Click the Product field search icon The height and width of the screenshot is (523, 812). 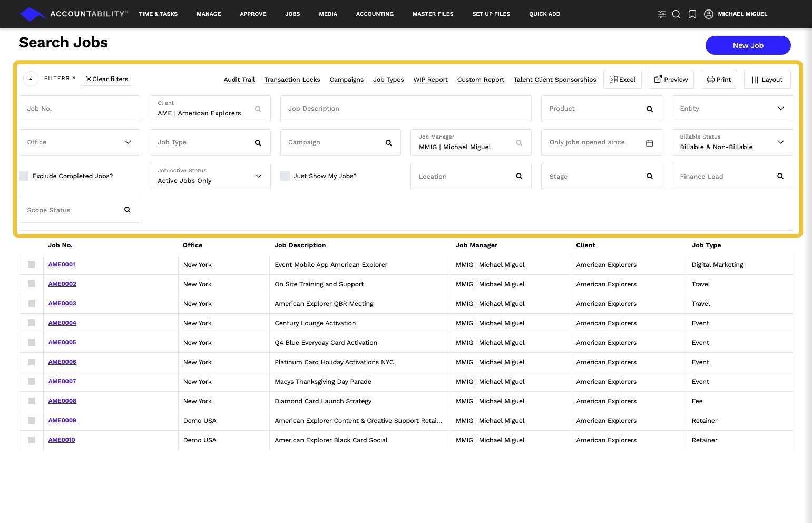(x=649, y=109)
